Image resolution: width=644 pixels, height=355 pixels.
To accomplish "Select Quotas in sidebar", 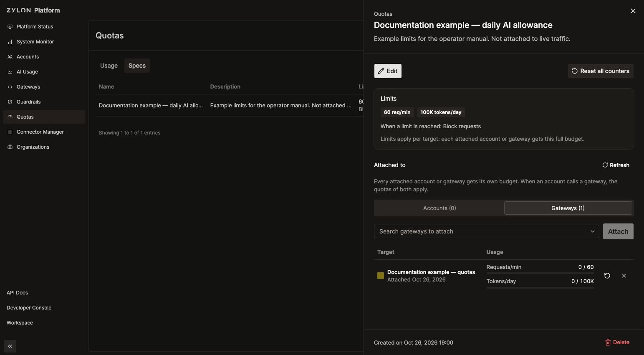I will point(44,117).
